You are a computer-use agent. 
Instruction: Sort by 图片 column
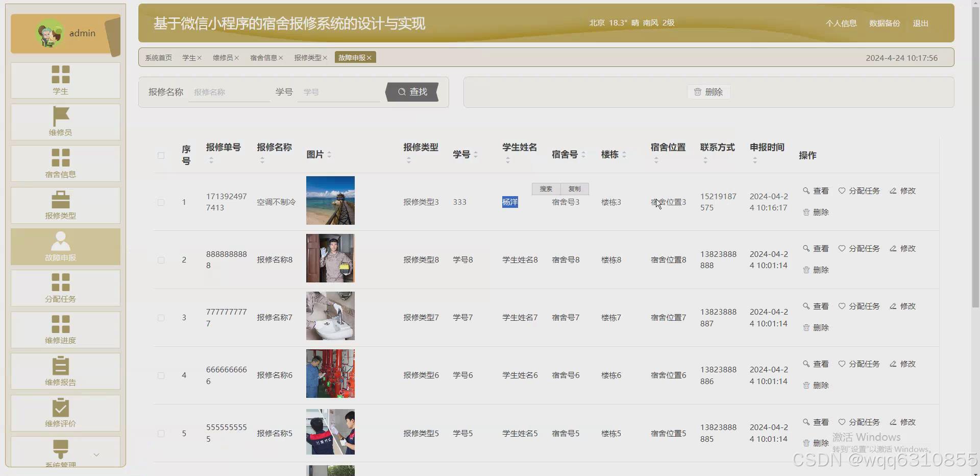329,154
